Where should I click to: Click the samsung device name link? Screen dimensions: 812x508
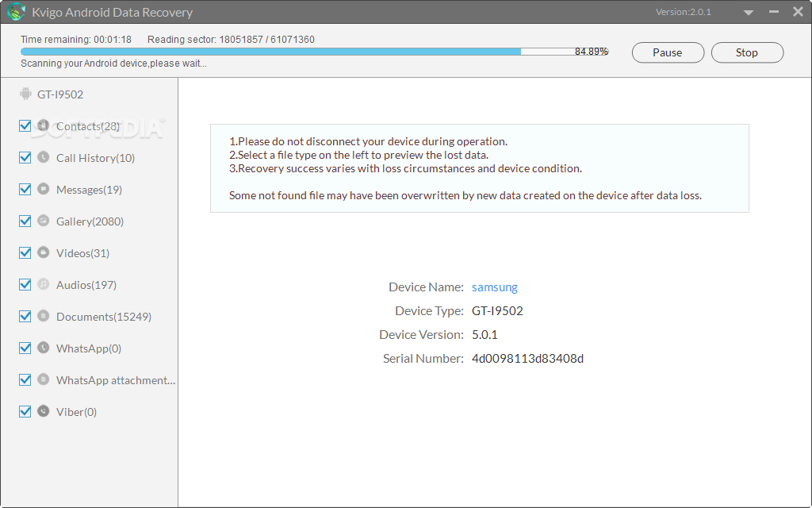[x=495, y=287]
